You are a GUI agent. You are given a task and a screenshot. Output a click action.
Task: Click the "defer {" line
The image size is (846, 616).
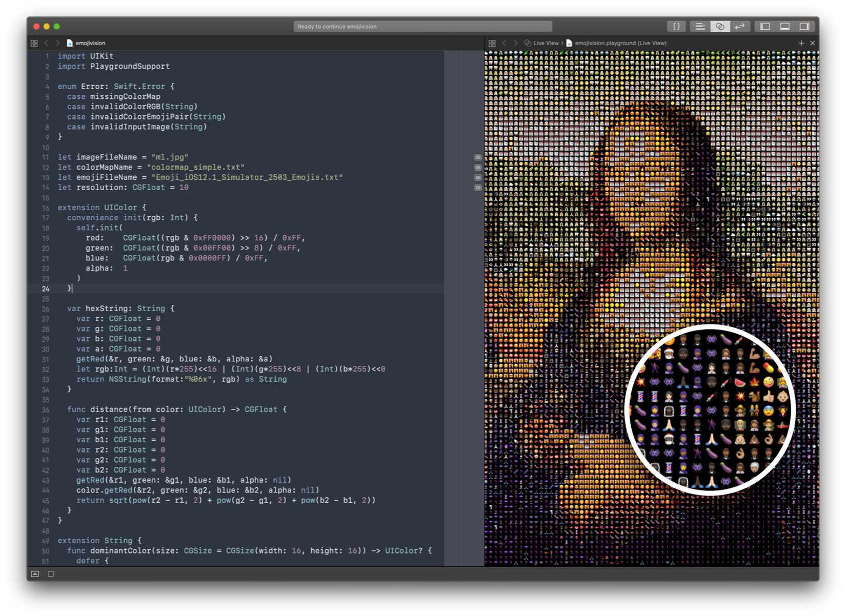pos(93,561)
